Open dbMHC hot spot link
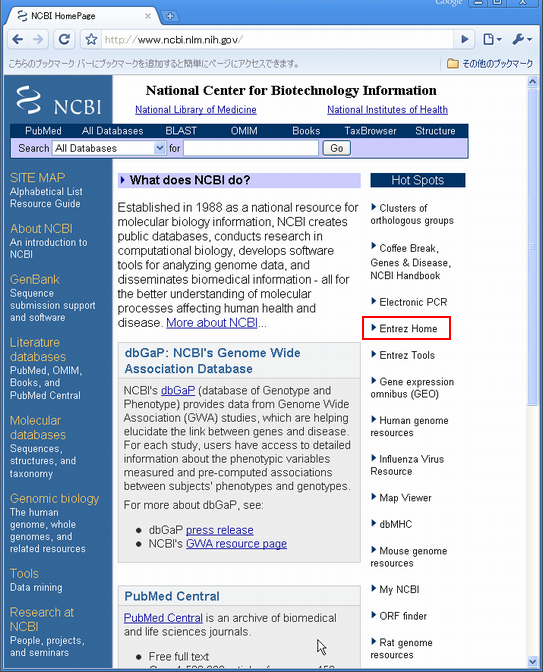 click(x=396, y=524)
